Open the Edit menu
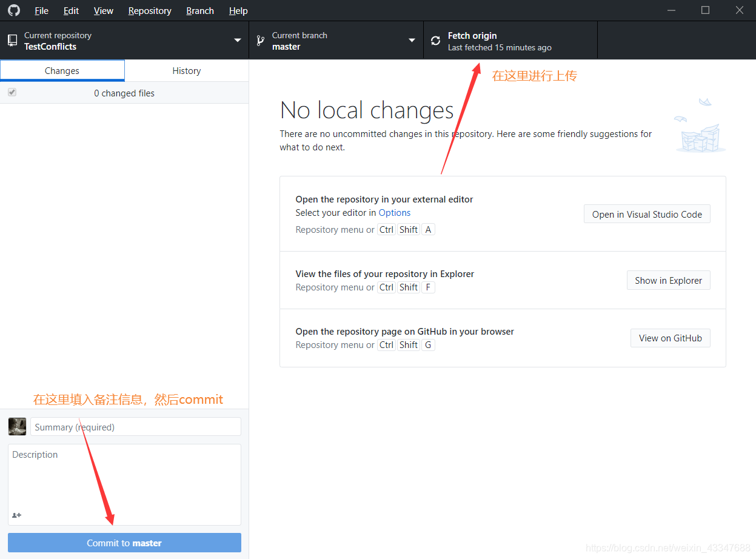Viewport: 756px width, 559px height. (71, 11)
